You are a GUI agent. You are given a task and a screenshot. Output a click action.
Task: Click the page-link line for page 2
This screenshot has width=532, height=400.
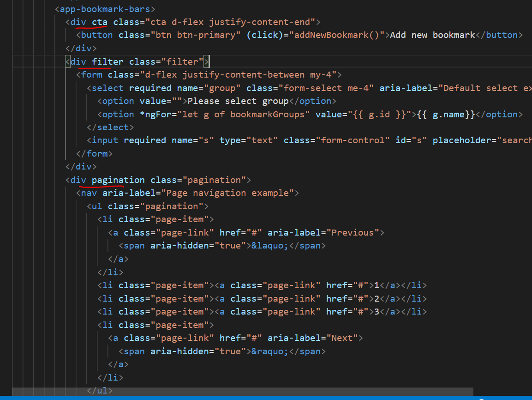point(262,299)
